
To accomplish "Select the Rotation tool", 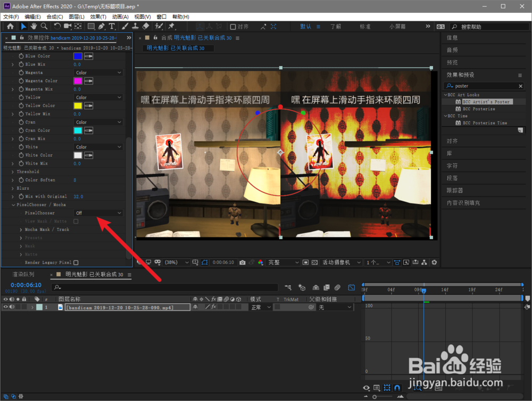I will click(57, 27).
